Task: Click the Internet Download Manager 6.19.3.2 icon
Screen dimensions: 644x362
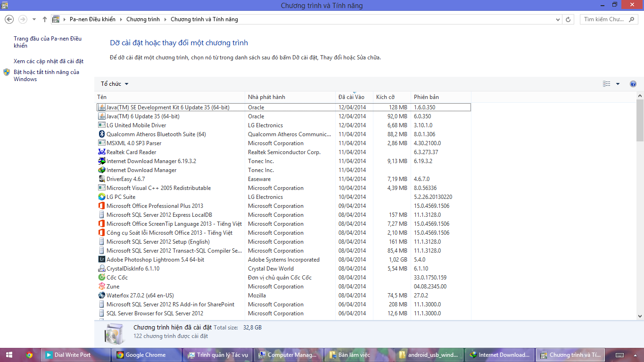Action: (x=101, y=161)
